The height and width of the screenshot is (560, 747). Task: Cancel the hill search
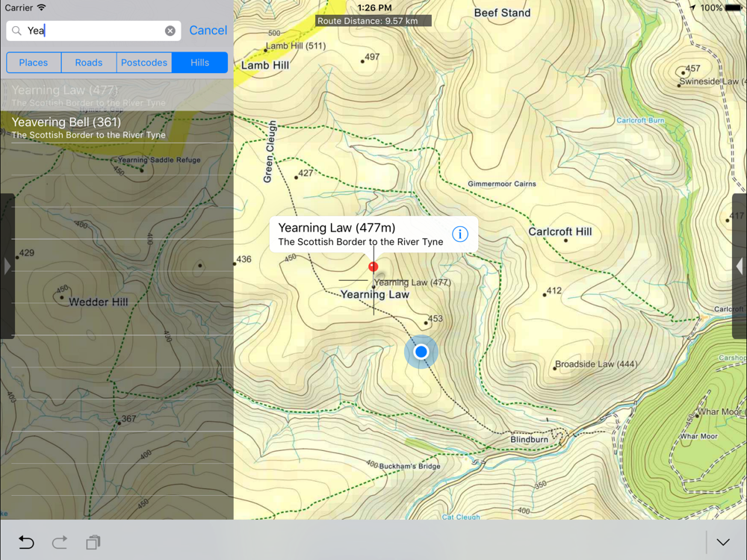point(208,31)
